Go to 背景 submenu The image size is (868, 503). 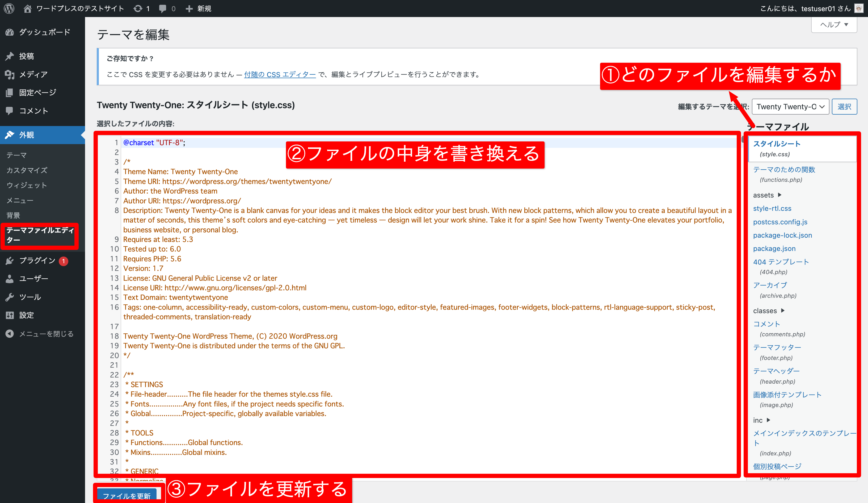tap(13, 215)
